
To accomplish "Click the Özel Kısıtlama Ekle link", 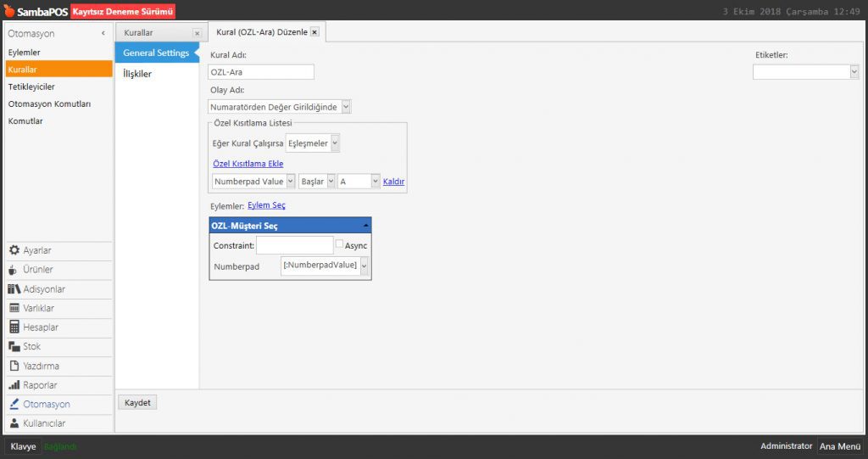I will click(x=248, y=164).
